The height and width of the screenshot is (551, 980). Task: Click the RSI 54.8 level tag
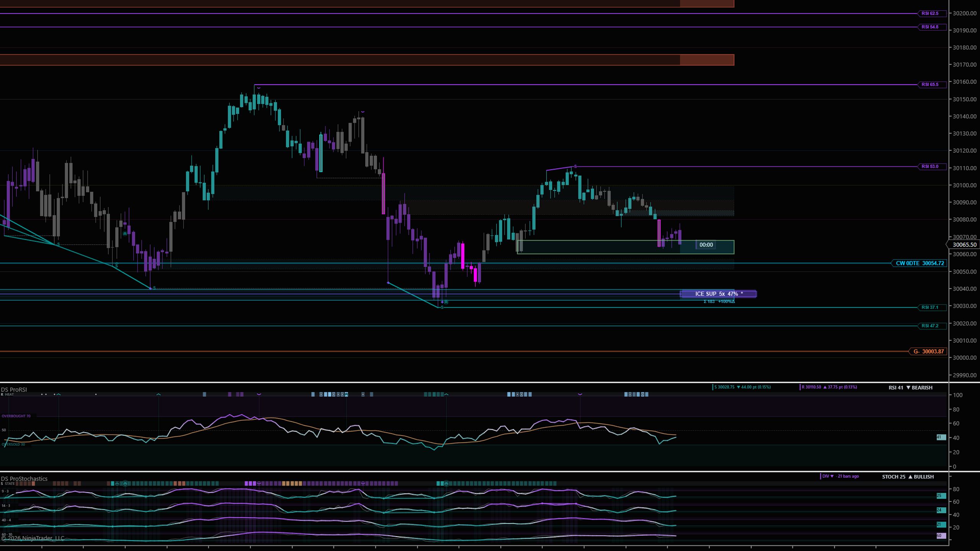click(932, 27)
